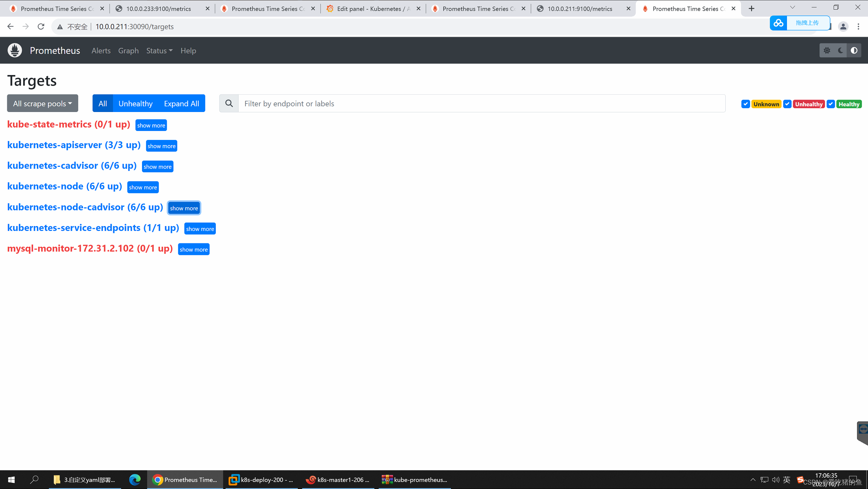The width and height of the screenshot is (868, 489).
Task: Click the volume speaker tray icon
Action: [x=775, y=479]
